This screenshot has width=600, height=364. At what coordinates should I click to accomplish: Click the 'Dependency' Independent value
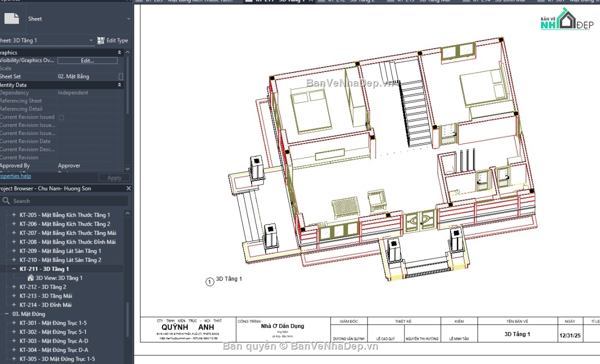(x=73, y=92)
